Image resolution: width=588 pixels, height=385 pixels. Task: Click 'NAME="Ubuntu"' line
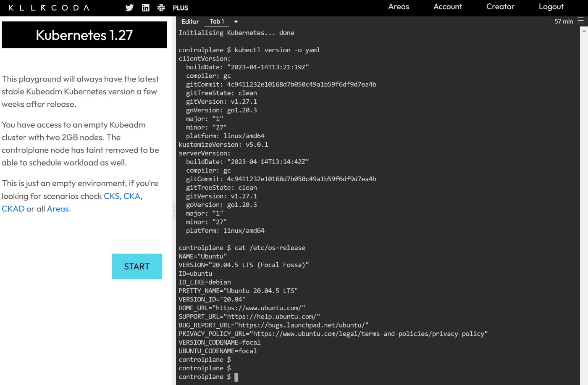coord(203,256)
